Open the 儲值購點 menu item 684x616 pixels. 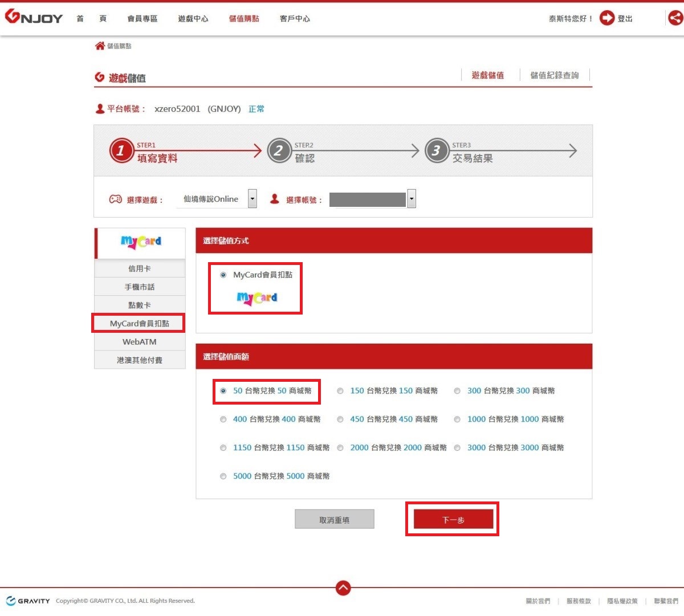tap(244, 19)
